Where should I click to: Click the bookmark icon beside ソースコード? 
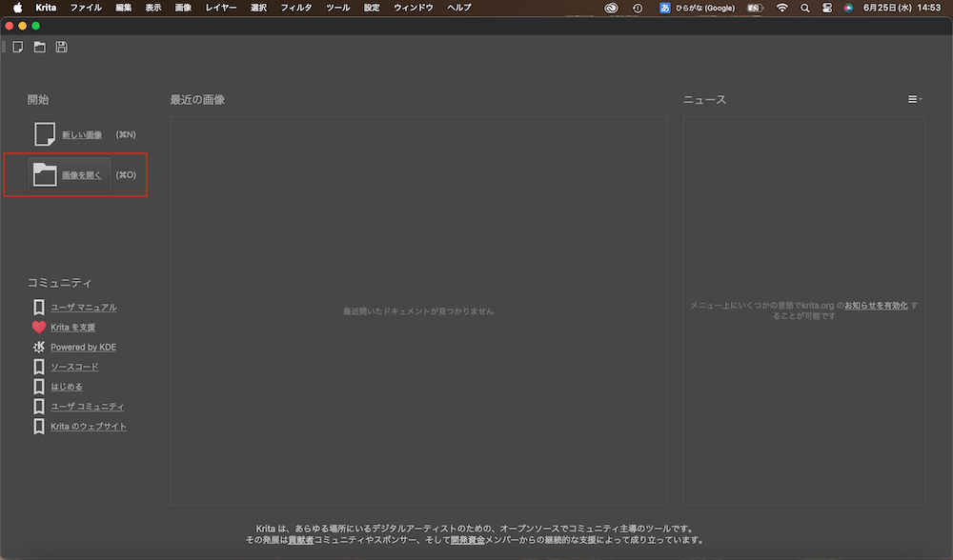point(39,367)
